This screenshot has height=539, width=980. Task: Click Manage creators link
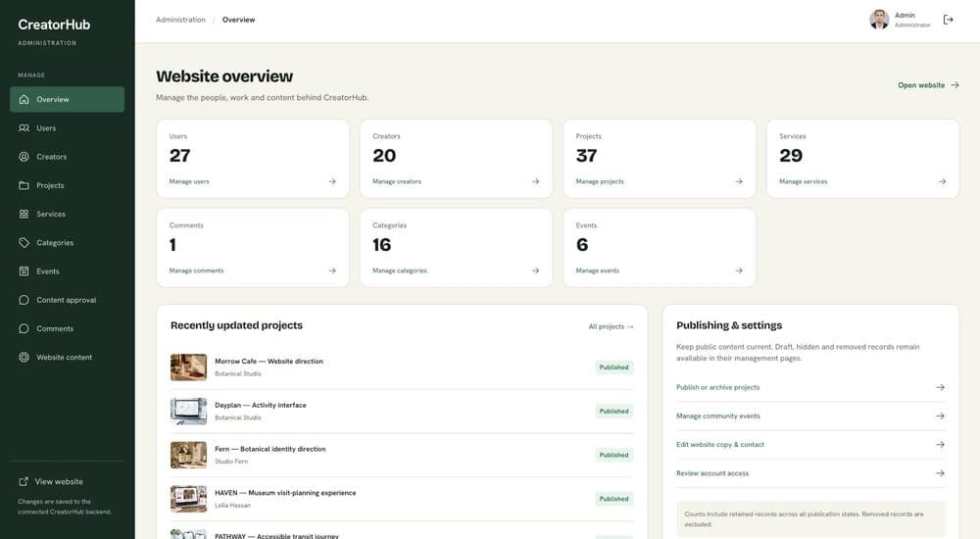pyautogui.click(x=397, y=181)
